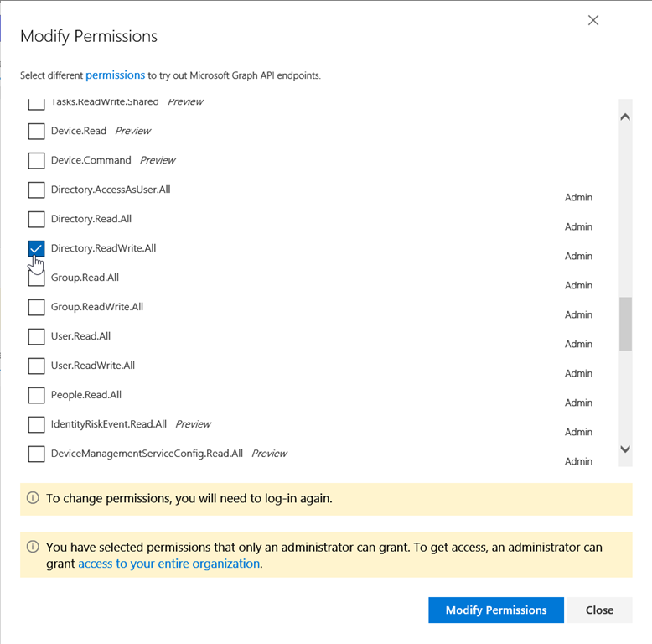Enable the Device.Read permission checkbox
The image size is (652, 644).
pos(36,131)
